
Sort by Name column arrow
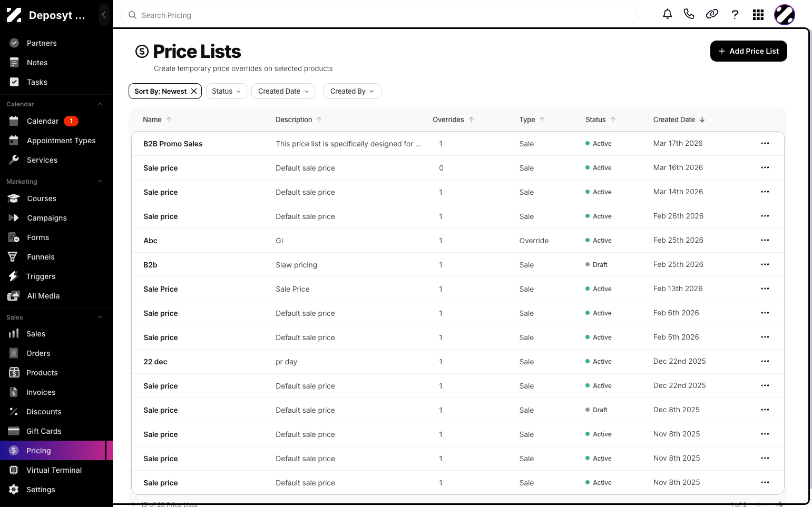[169, 120]
